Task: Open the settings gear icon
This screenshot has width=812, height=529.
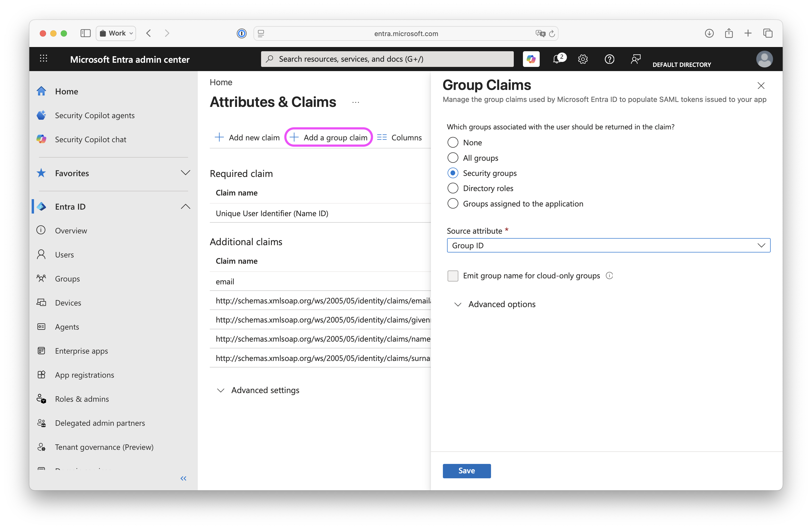Action: coord(583,59)
